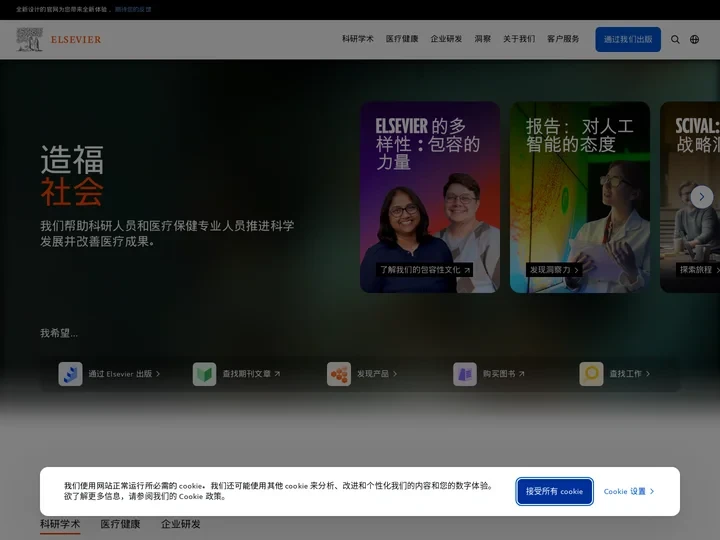This screenshot has height=540, width=720.
Task: Follow 查找工作 quick link
Action: (630, 374)
